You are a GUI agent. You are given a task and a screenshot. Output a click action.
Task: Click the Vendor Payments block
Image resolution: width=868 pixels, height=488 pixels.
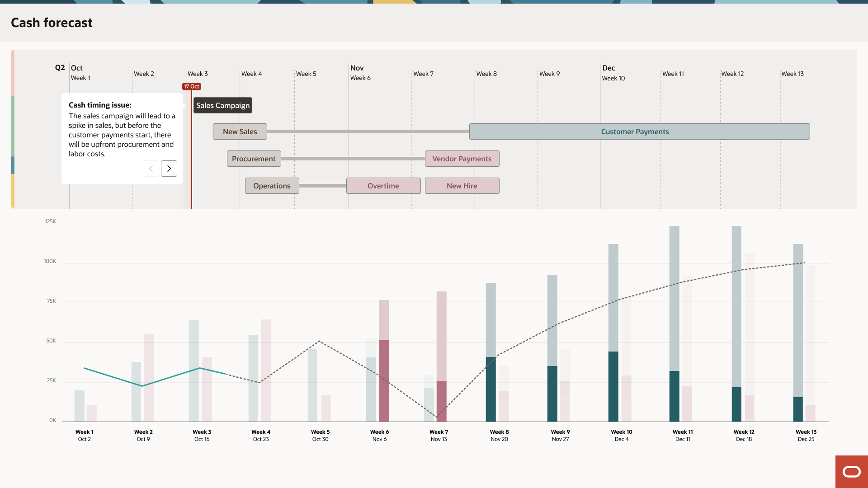[462, 159]
